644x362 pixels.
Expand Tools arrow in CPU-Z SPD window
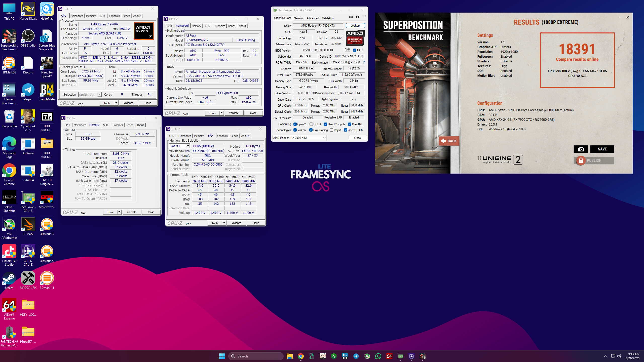[x=224, y=223]
